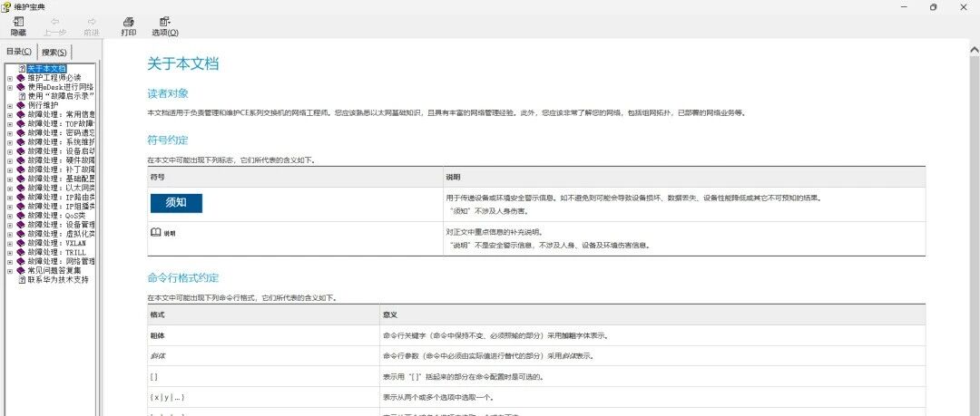Click the book icon of 故障处理：补丁故障
Screen dimensions: 980x416
(21, 169)
